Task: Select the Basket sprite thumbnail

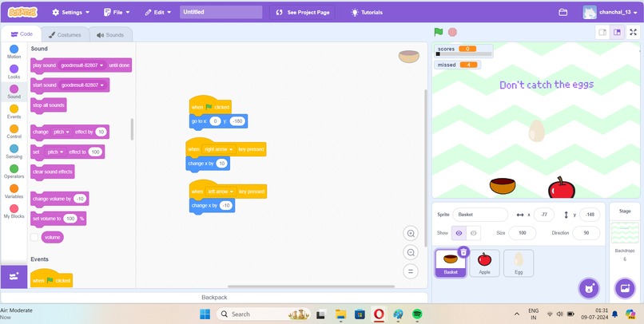Action: click(x=451, y=263)
